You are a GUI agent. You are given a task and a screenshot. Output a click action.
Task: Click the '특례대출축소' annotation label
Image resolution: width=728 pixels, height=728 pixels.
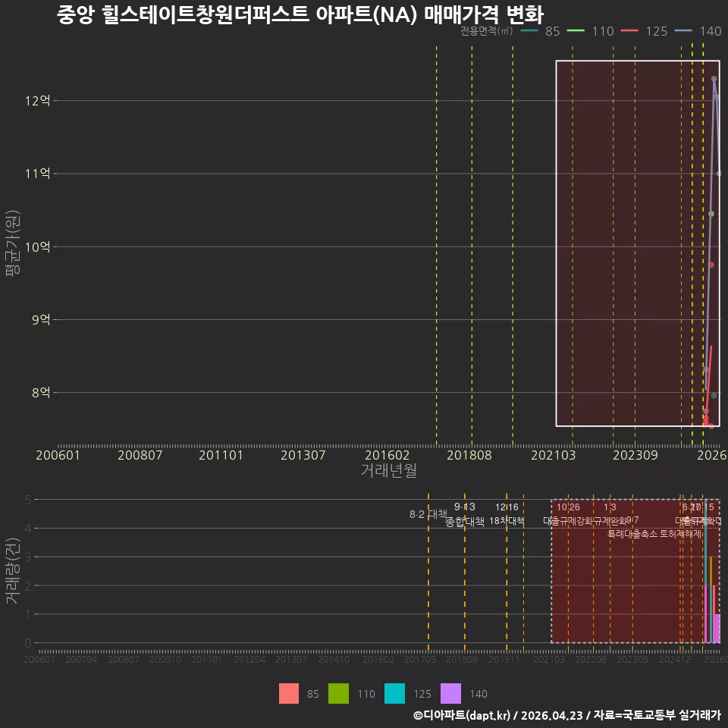[x=632, y=534]
